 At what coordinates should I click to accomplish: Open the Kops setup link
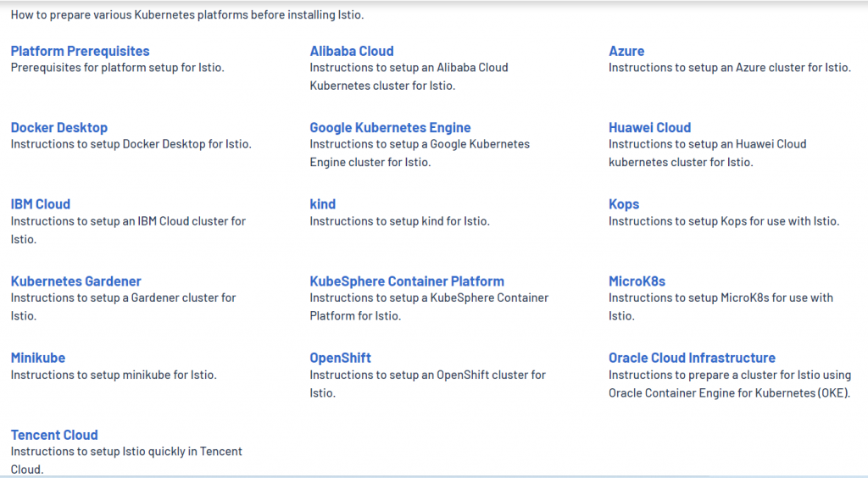tap(624, 204)
